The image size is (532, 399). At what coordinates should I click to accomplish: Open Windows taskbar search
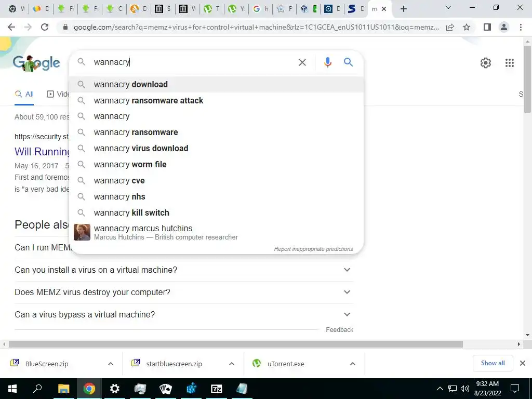click(37, 389)
